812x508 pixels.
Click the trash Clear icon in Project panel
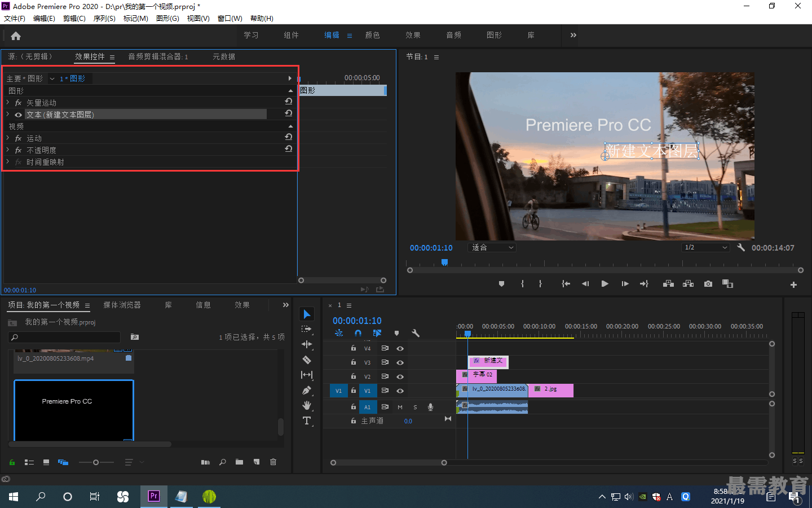point(273,462)
